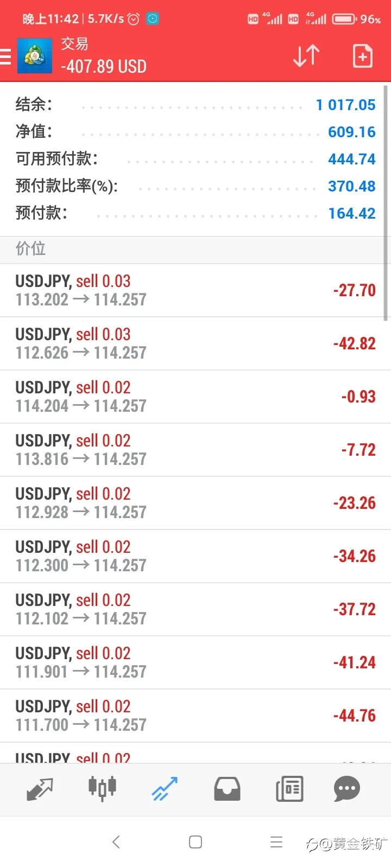
Task: Tap the MetaTrader 4 app logo
Action: [x=35, y=55]
